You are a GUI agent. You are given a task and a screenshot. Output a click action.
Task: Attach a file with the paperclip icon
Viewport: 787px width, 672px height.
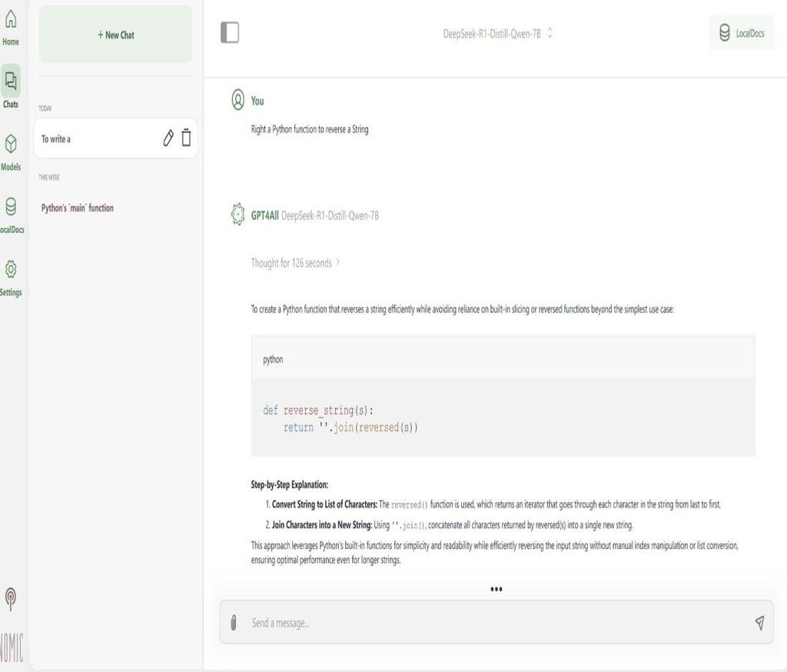235,623
